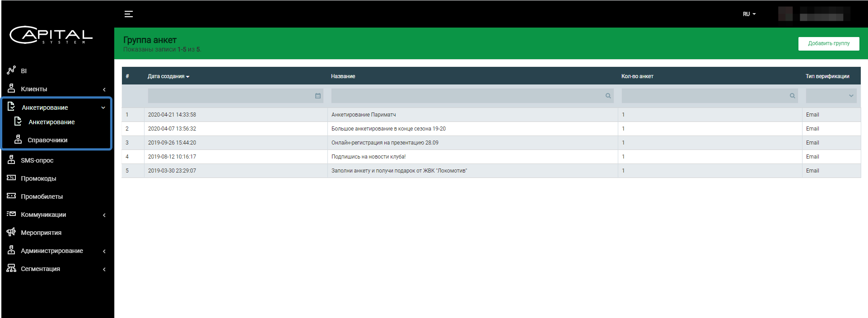Select row Онлайн-регистрация на презентацию 28.09

pos(491,143)
